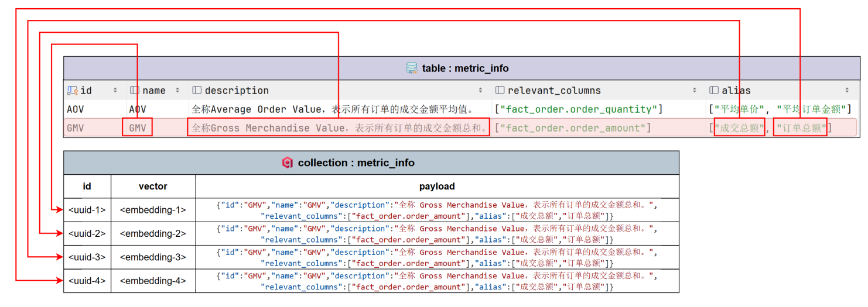Select the <uuid-1> cell
This screenshot has height=307, width=868.
[87, 210]
